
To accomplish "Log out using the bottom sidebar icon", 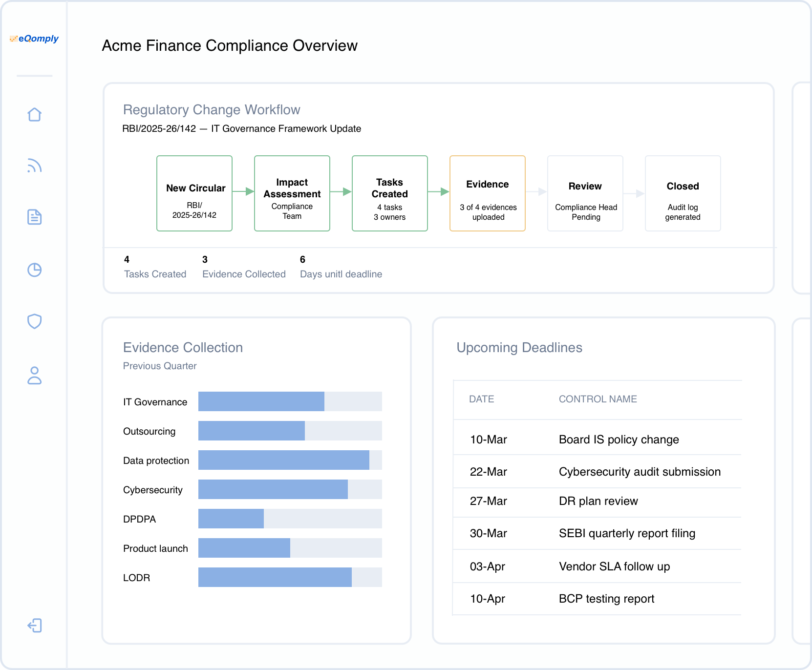I will click(x=35, y=626).
